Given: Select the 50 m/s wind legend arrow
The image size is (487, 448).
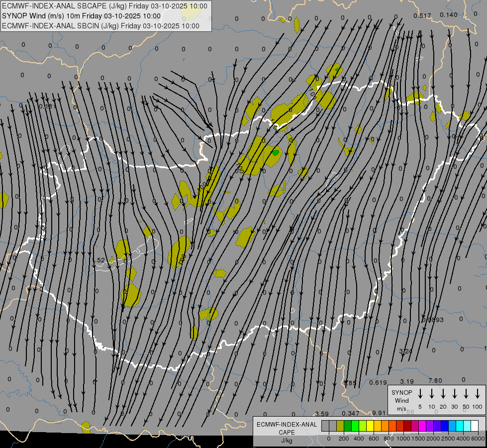Looking at the screenshot, I should point(466,394).
